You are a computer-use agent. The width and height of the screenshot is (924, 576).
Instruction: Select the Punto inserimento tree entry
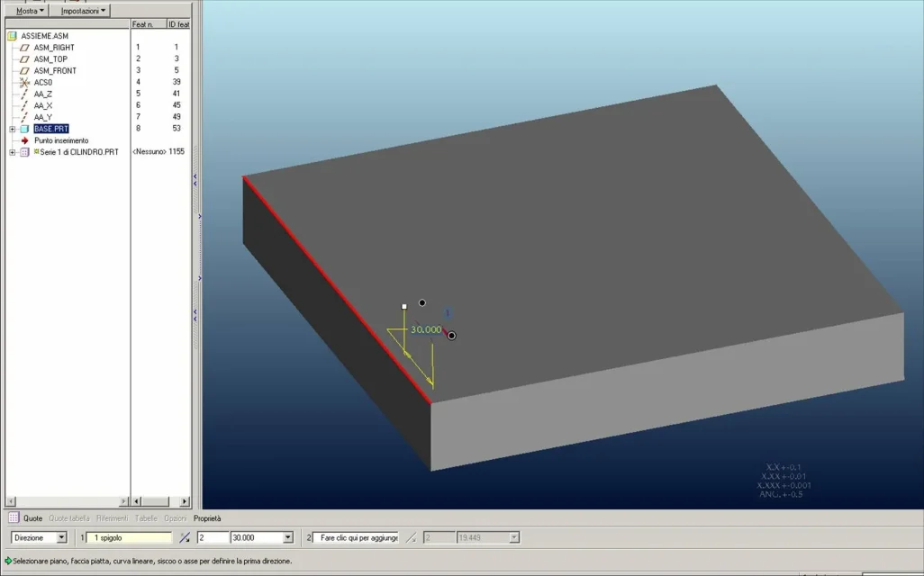(61, 140)
